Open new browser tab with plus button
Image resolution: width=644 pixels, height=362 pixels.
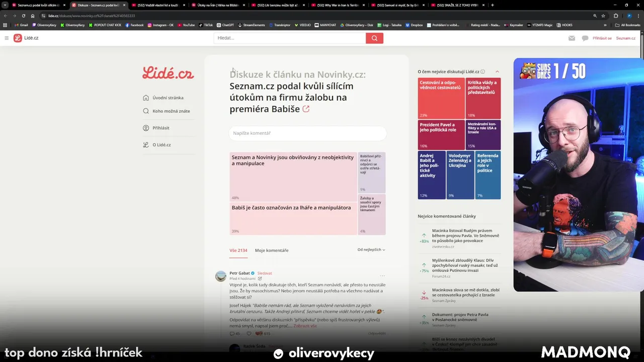pyautogui.click(x=492, y=5)
